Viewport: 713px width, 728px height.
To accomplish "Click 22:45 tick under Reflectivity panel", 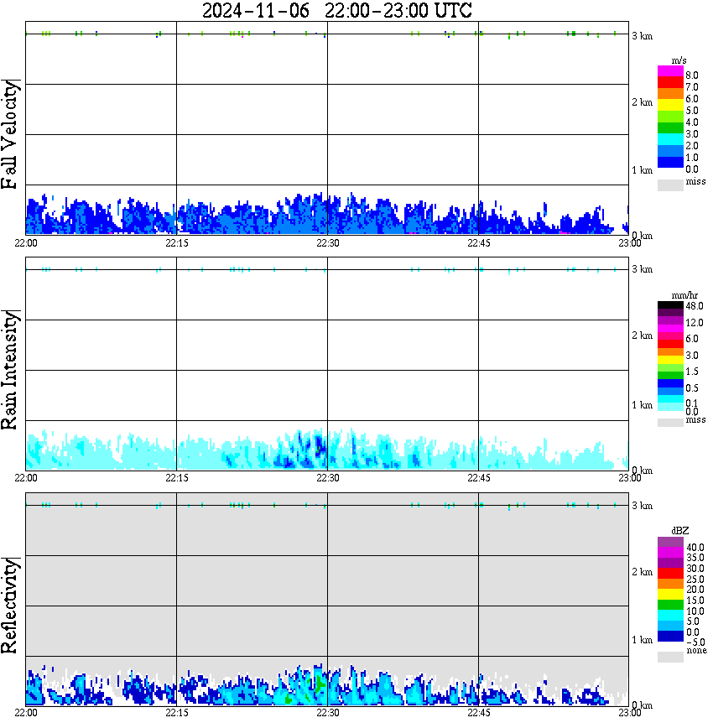I will point(478,713).
